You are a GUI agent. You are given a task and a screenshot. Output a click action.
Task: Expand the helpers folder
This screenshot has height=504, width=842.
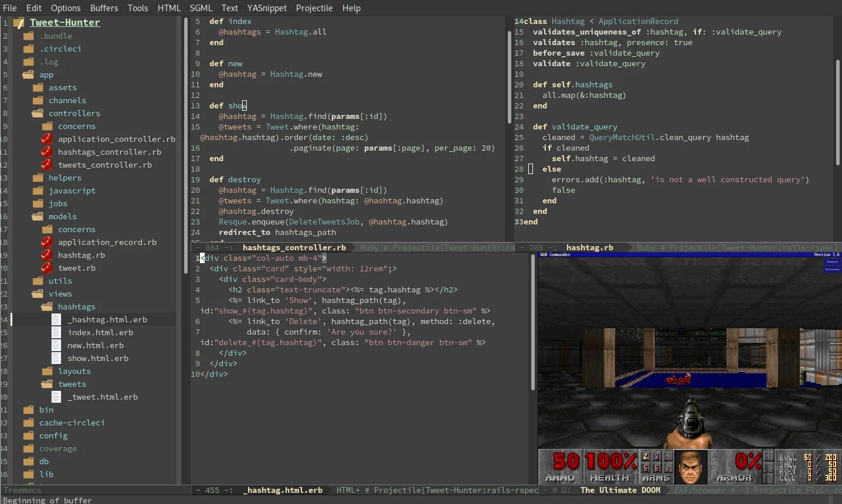[38, 178]
